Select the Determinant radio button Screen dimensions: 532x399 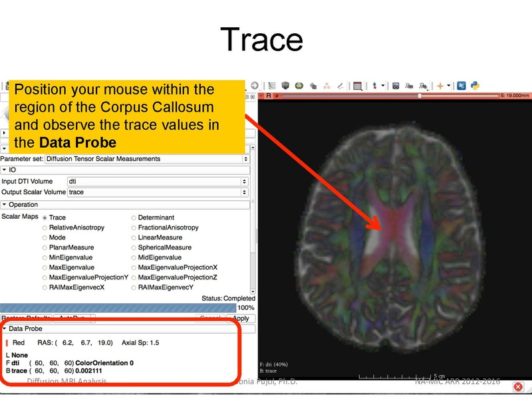[x=134, y=217]
